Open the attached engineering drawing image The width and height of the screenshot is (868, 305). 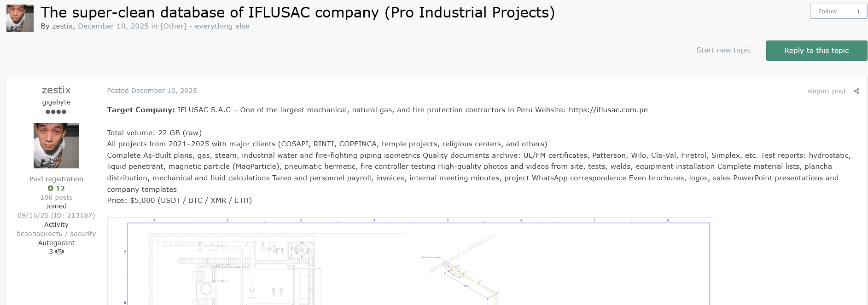411,261
